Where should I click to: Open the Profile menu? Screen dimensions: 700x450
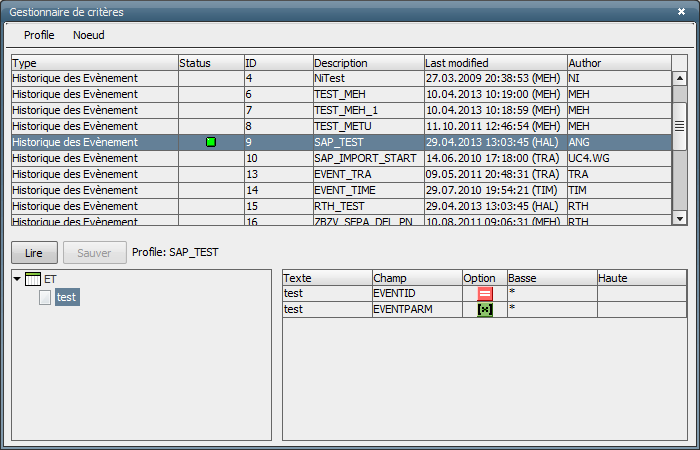tap(39, 35)
